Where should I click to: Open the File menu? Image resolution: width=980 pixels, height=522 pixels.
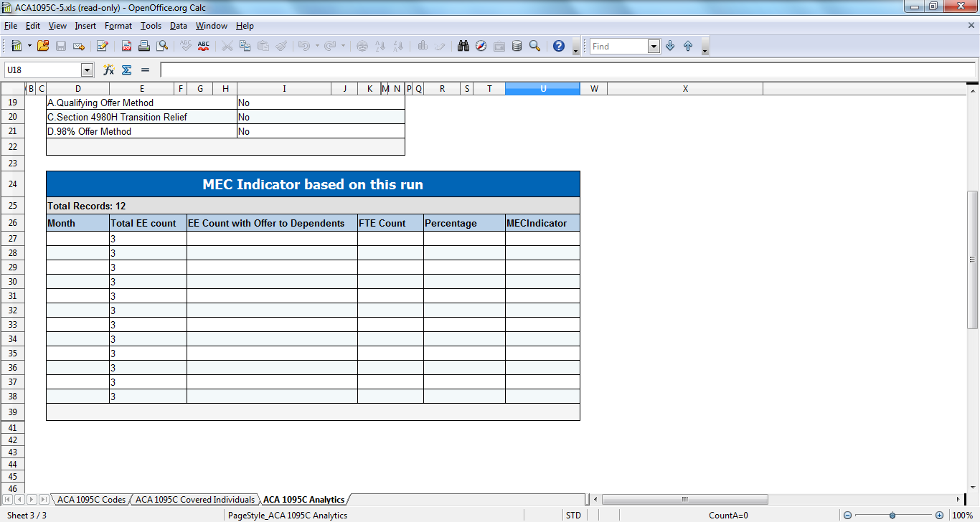click(11, 26)
